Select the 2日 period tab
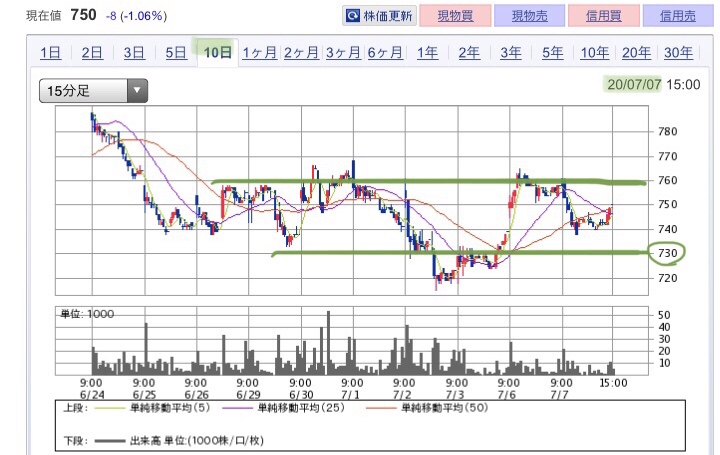 coord(92,53)
